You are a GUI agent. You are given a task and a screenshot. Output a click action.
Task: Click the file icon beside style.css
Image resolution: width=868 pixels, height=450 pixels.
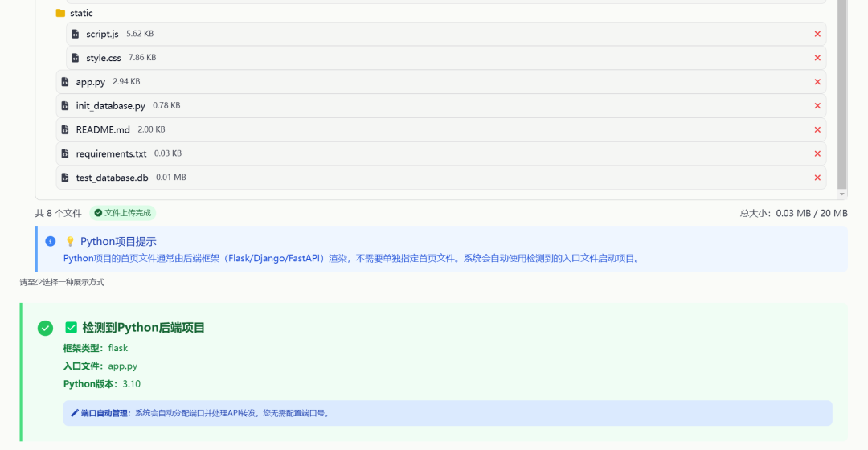coord(76,58)
